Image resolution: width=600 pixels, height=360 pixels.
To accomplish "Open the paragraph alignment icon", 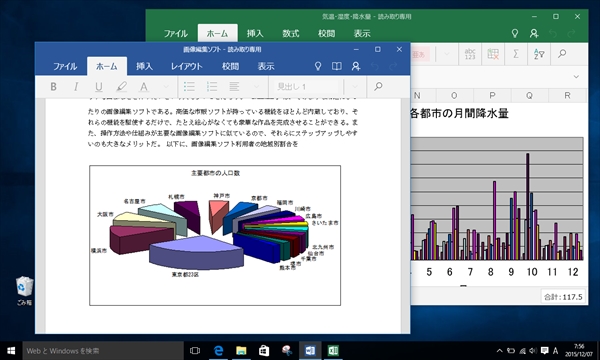I will click(234, 86).
